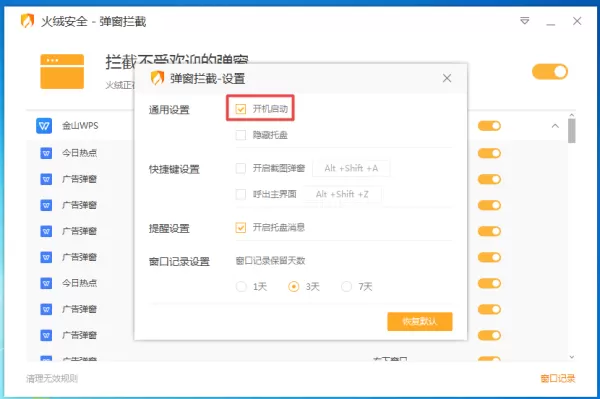Image resolution: width=600 pixels, height=399 pixels.
Task: Select the 7天 retention radio button
Action: pyautogui.click(x=346, y=287)
